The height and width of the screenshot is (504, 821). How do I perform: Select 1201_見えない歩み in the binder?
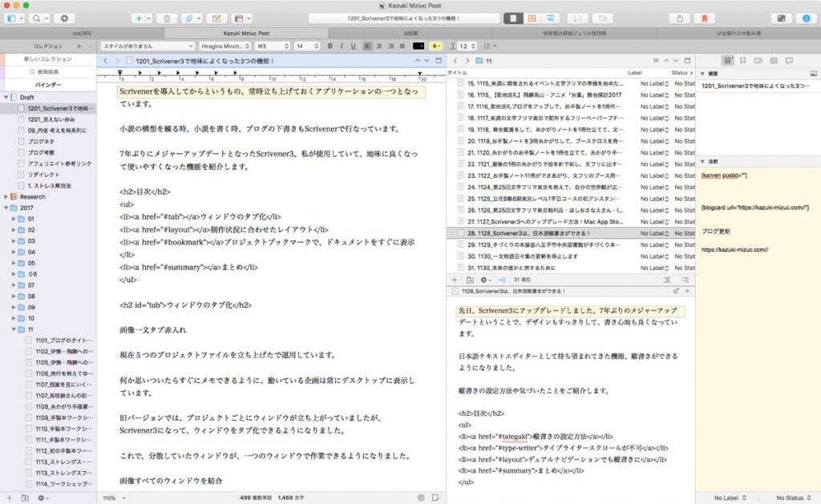pyautogui.click(x=51, y=119)
